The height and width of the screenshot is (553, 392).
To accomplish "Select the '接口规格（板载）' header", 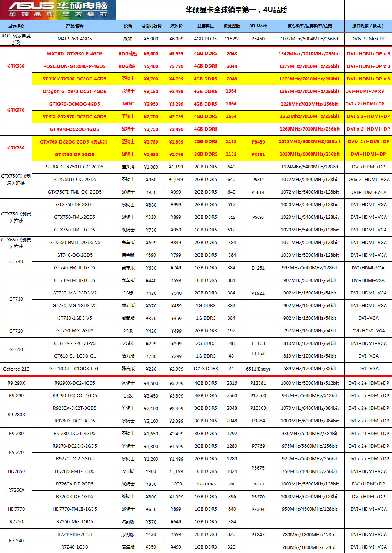I will (368, 26).
